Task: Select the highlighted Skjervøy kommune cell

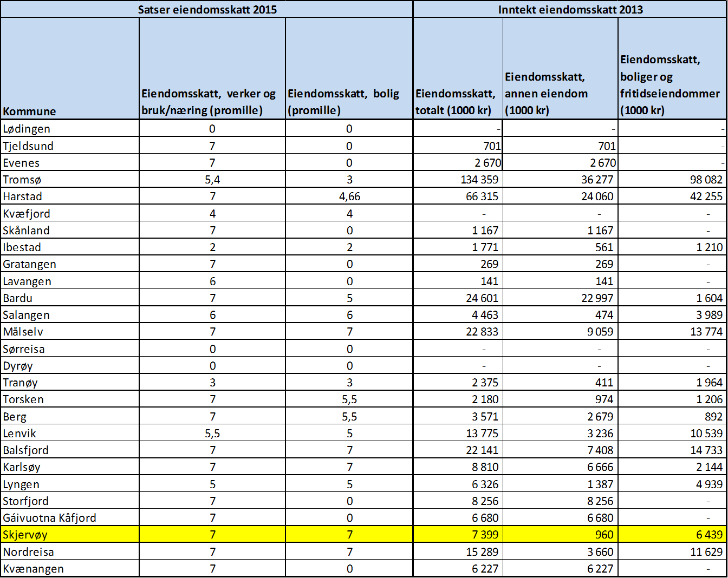Action: point(70,534)
